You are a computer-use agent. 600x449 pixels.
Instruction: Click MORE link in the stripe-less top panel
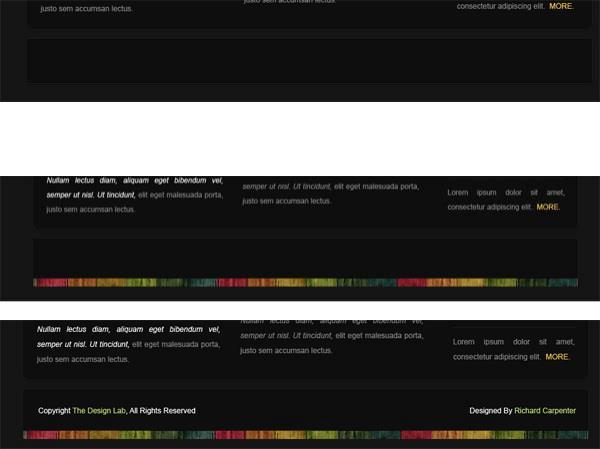(561, 6)
